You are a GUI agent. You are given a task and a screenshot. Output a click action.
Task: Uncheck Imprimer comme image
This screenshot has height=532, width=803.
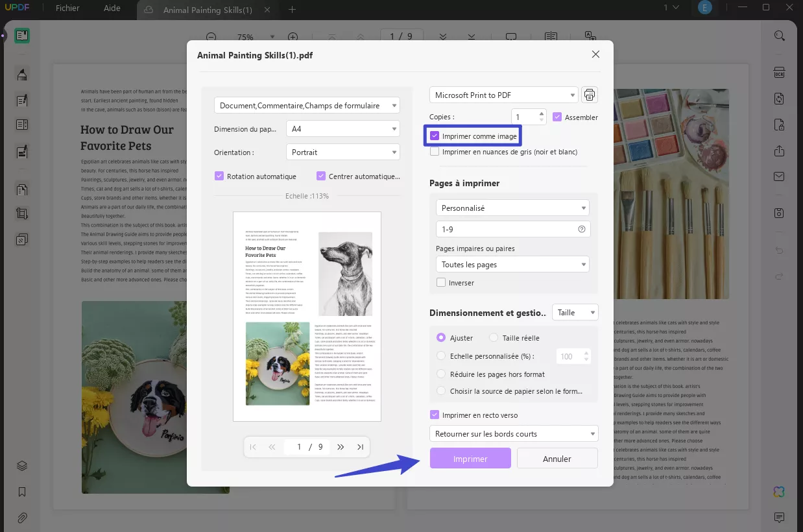coord(435,136)
